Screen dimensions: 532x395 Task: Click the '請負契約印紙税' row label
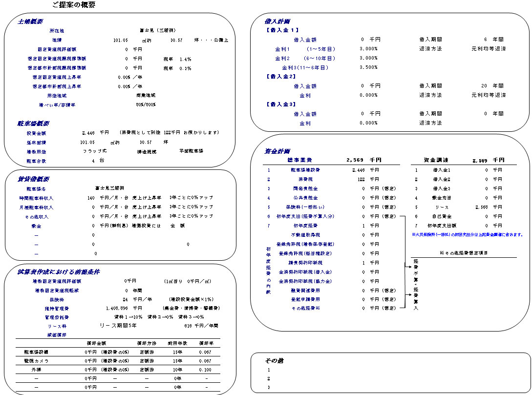point(305,262)
